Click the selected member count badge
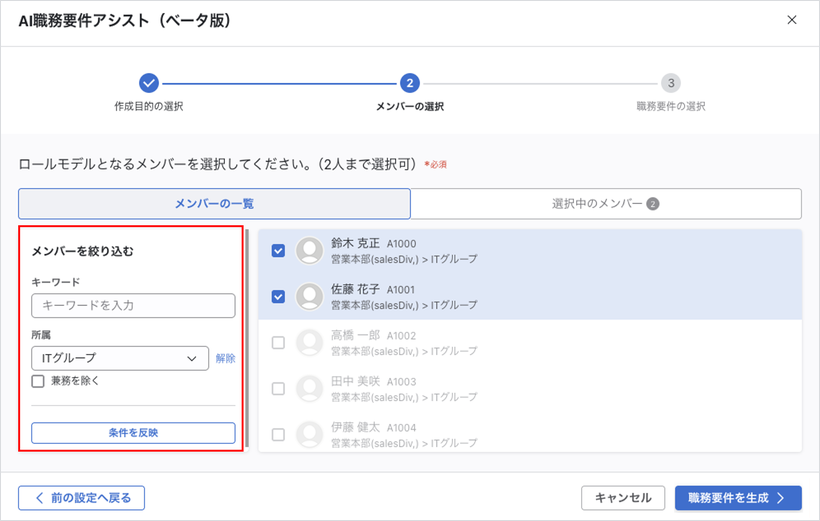This screenshot has width=820, height=521. [653, 203]
